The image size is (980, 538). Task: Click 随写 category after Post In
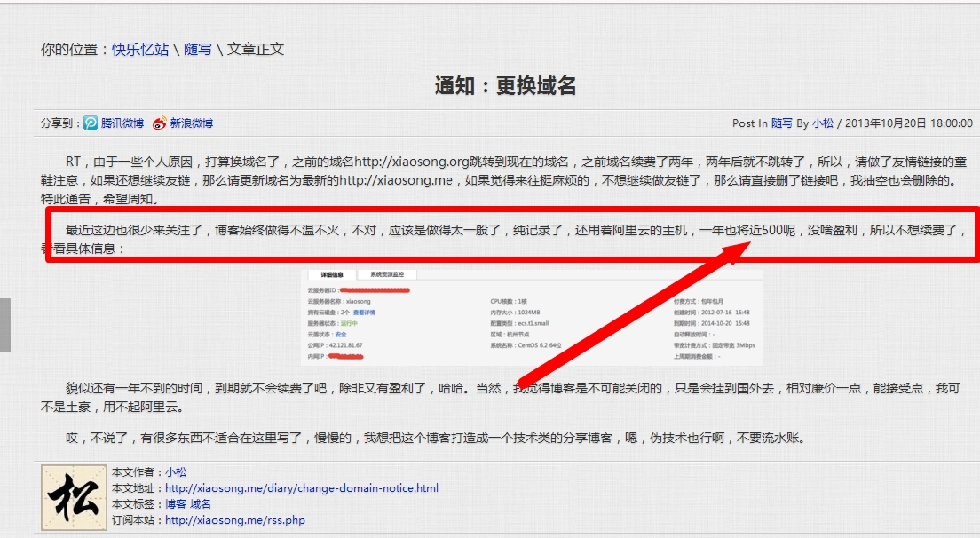[781, 123]
